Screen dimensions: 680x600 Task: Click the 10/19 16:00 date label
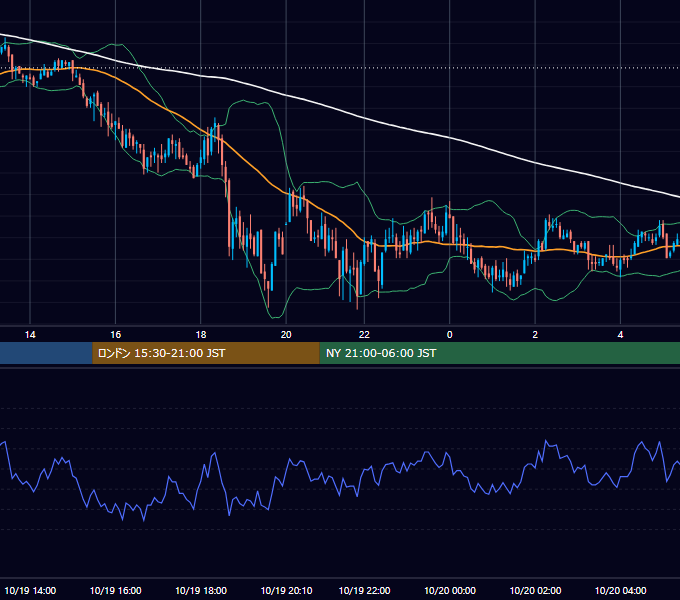coord(115,590)
